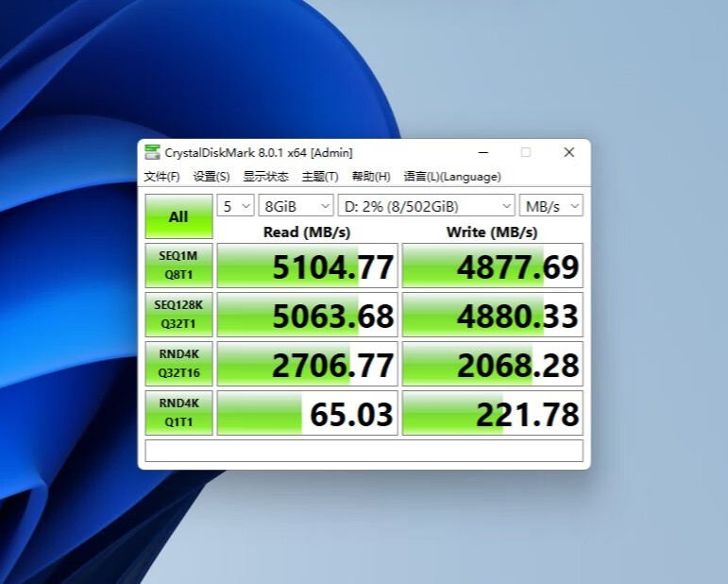Start the SEQ1M Q8T1 test

pyautogui.click(x=178, y=266)
